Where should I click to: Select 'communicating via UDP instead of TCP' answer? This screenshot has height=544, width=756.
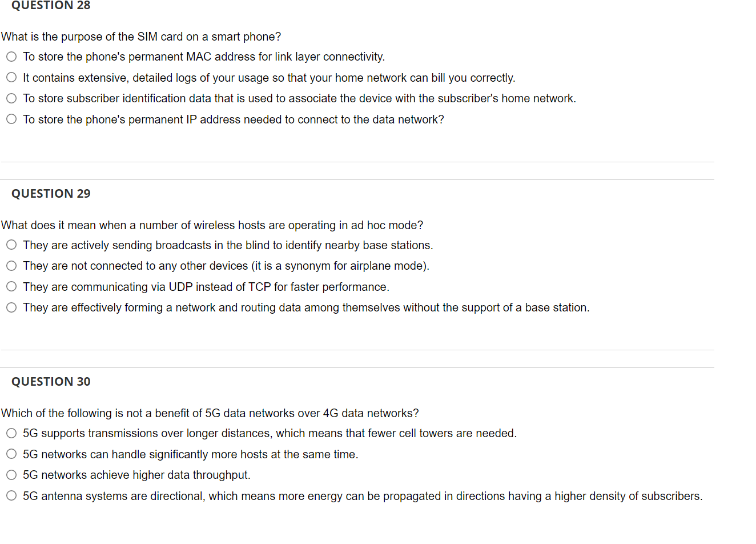point(11,286)
